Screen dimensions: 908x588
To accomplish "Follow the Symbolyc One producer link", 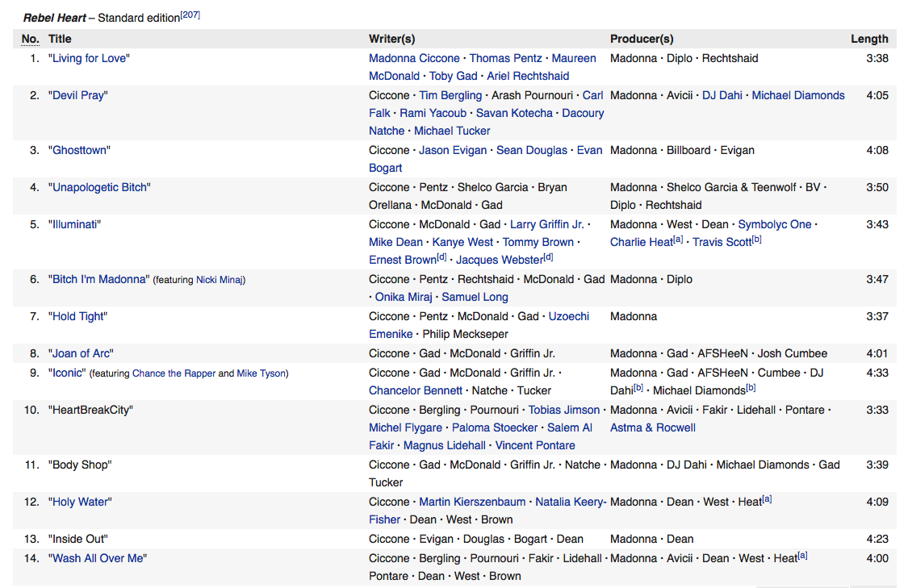I will 774,224.
